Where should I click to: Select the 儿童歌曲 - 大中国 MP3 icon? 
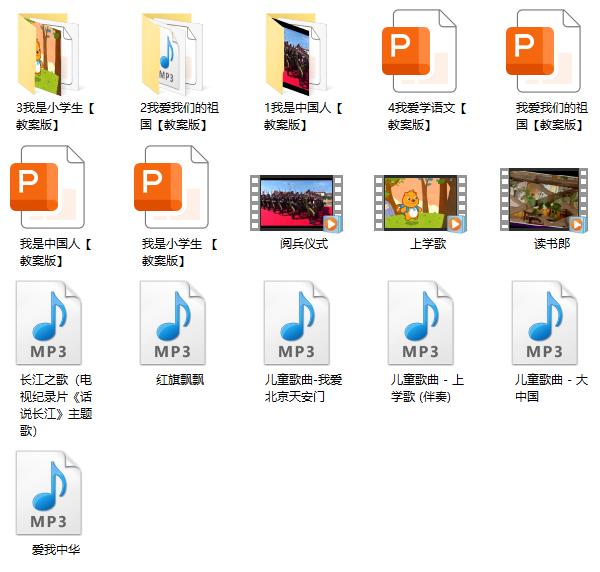click(x=545, y=324)
